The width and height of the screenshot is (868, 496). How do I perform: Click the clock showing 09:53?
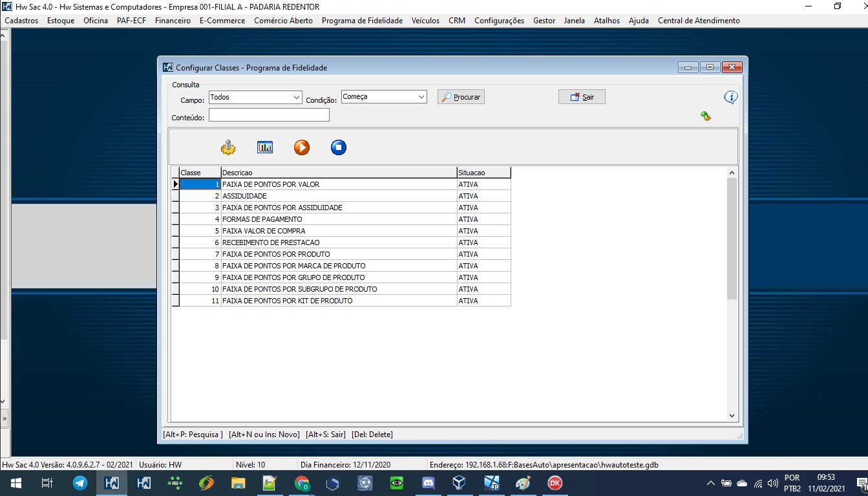tap(825, 477)
